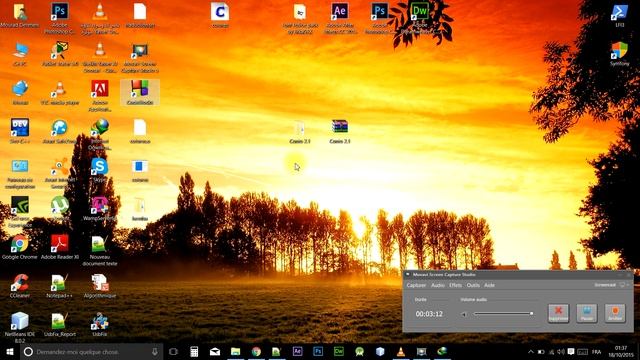Open the Effets menu in Movavi
Screen dimensions: 640x360
click(456, 285)
